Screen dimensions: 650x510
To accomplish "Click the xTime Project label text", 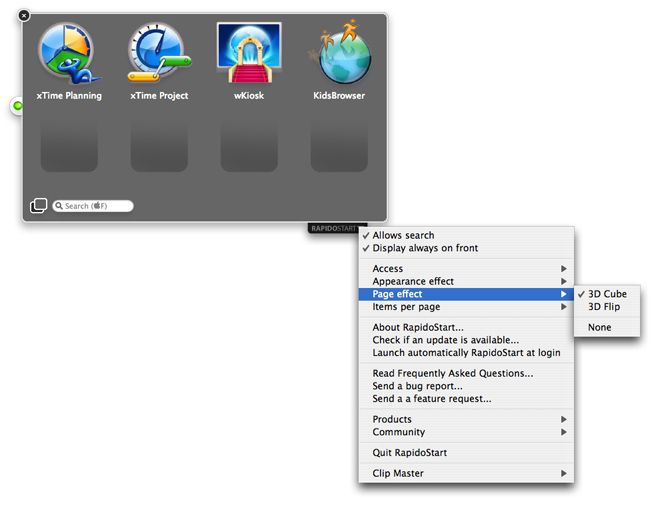I will 159,96.
